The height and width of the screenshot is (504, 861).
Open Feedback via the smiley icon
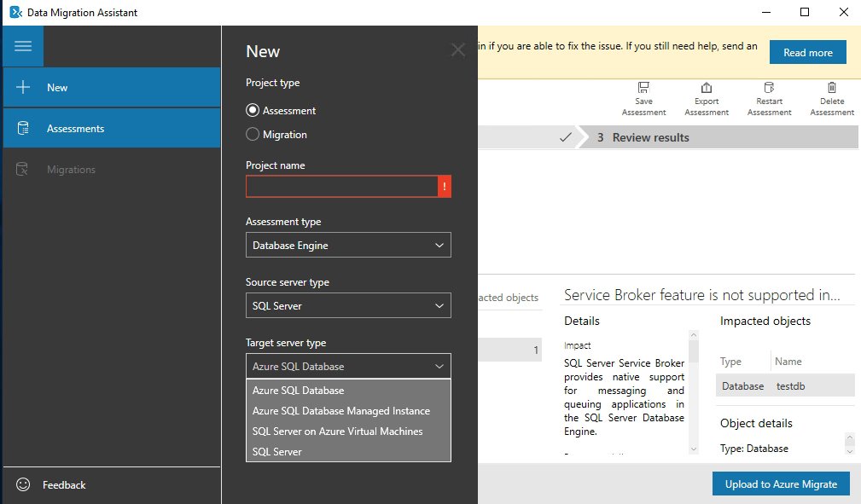[x=24, y=484]
